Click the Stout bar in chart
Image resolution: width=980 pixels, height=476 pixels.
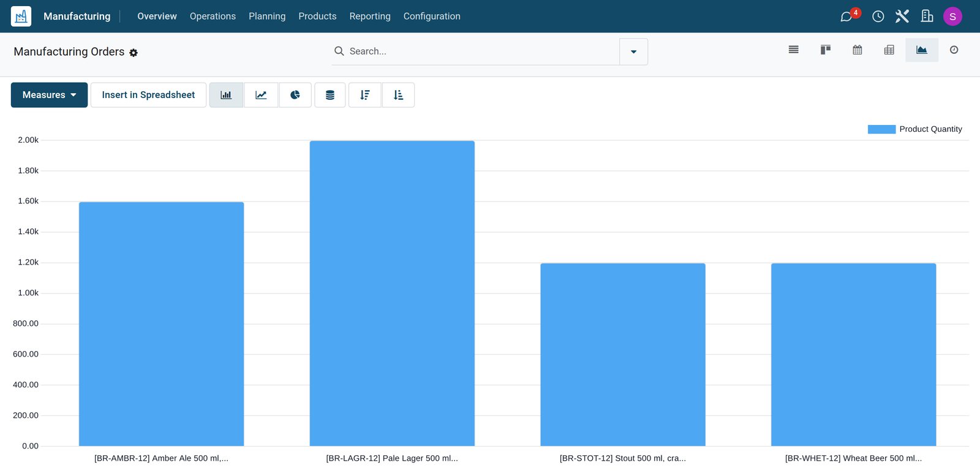click(x=623, y=355)
